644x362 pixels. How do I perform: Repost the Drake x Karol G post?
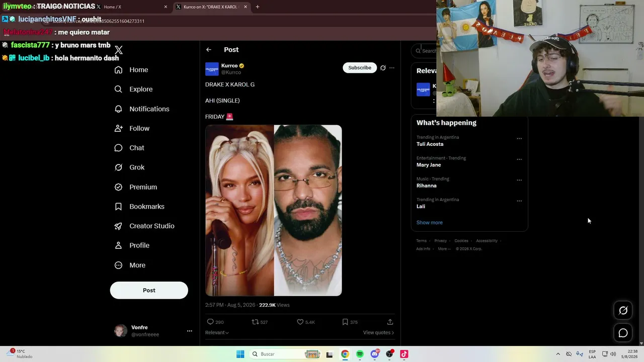point(260,322)
